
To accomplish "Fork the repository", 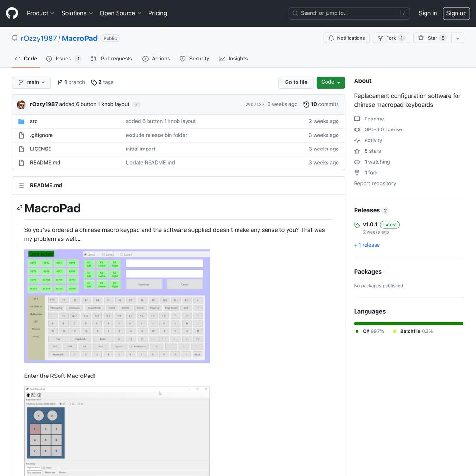I will click(x=391, y=38).
